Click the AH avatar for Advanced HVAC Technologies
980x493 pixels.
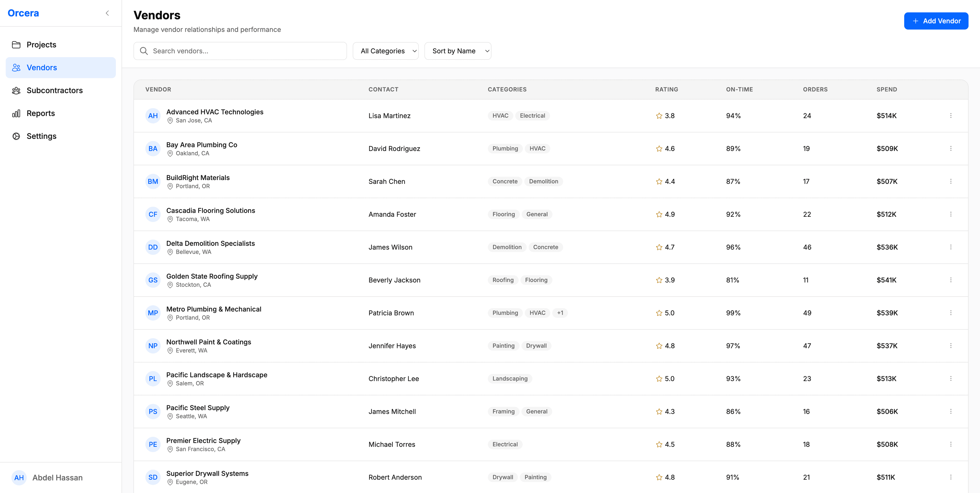(153, 116)
